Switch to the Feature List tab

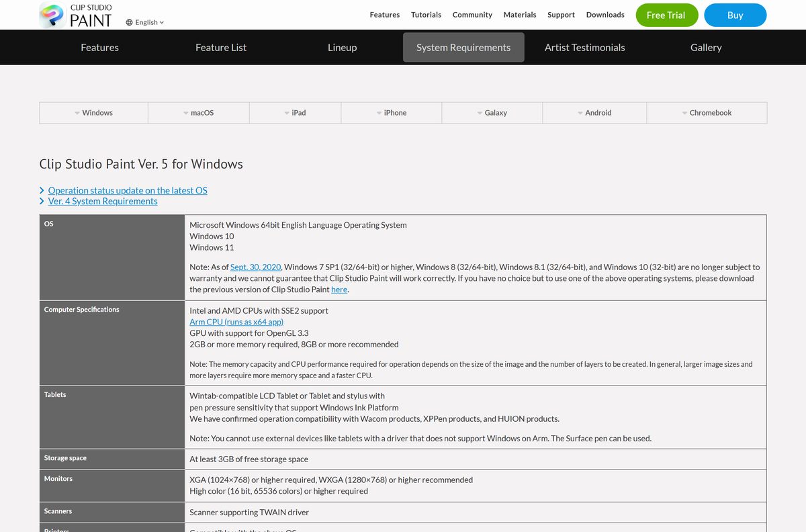pyautogui.click(x=221, y=48)
